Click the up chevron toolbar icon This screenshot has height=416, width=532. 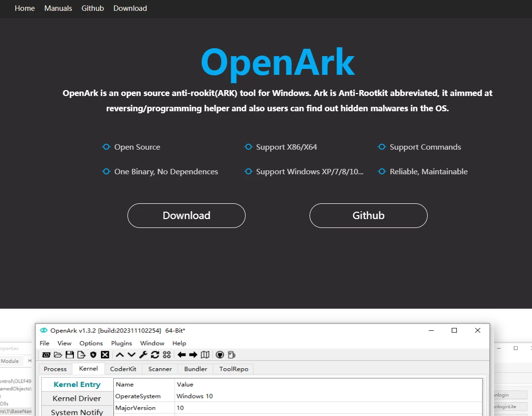point(120,355)
